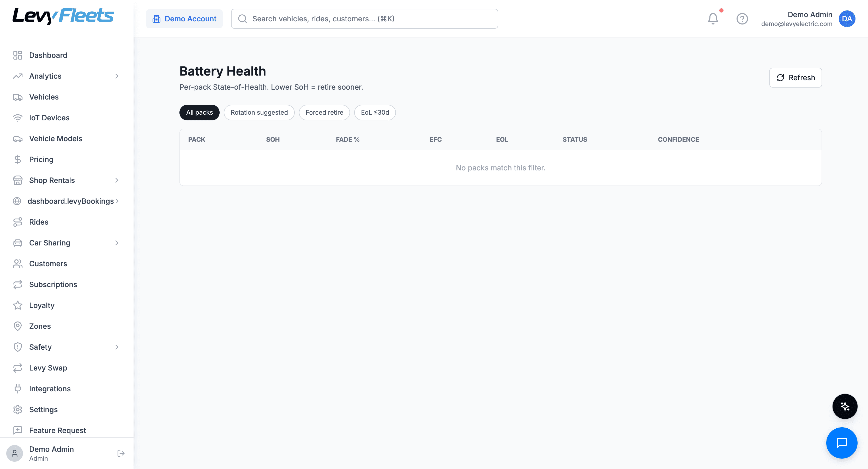Filter by EoL ≤30d
This screenshot has height=469, width=868.
375,113
